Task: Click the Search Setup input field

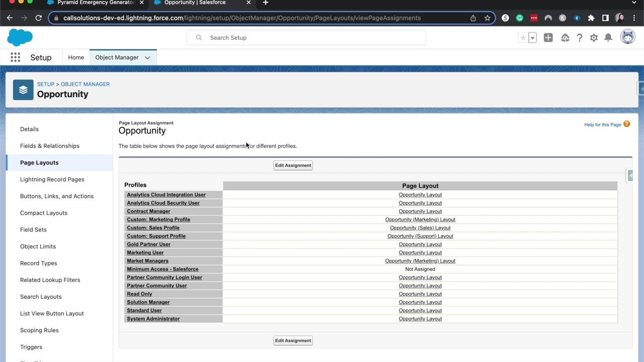Action: [306, 38]
